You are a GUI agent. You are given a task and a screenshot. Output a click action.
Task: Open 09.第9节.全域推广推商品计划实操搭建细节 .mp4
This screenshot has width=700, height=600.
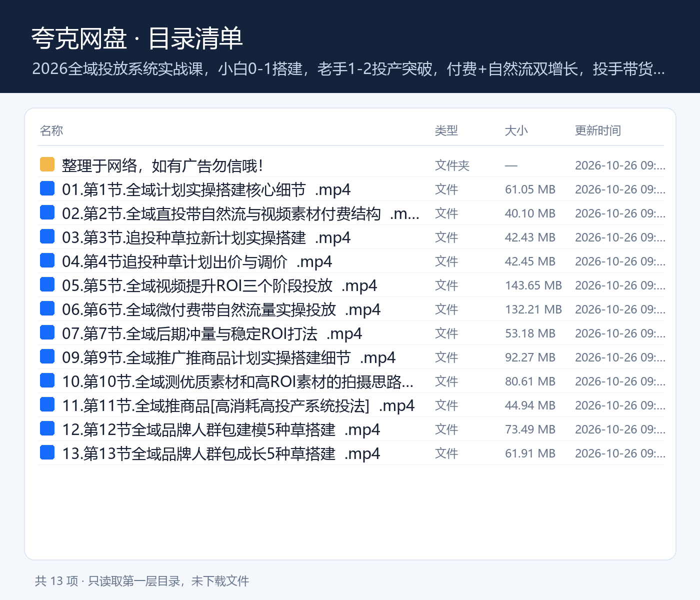(x=228, y=357)
